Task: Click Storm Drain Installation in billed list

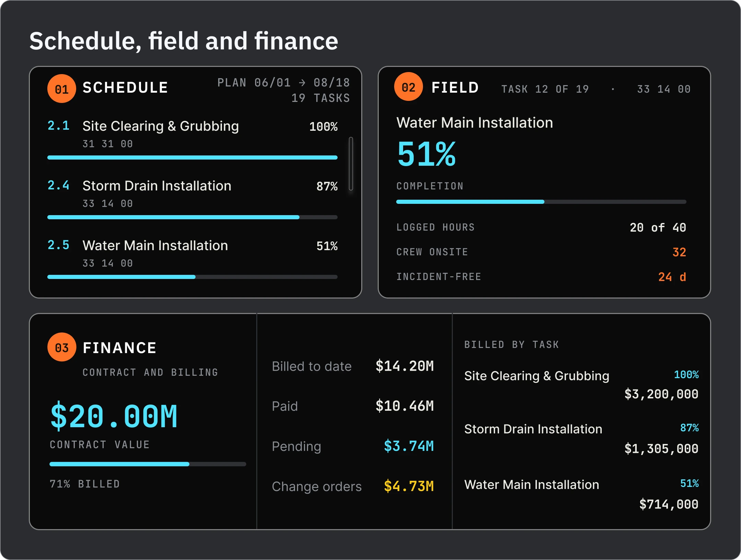Action: [533, 429]
